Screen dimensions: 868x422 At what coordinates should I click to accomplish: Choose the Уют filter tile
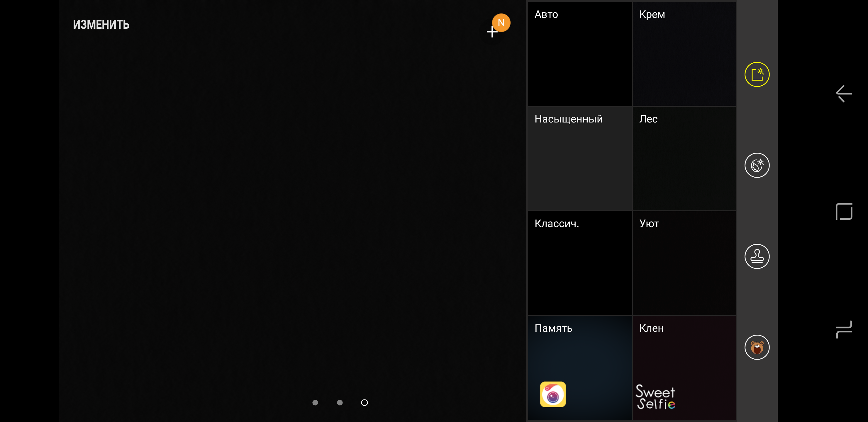(x=684, y=263)
